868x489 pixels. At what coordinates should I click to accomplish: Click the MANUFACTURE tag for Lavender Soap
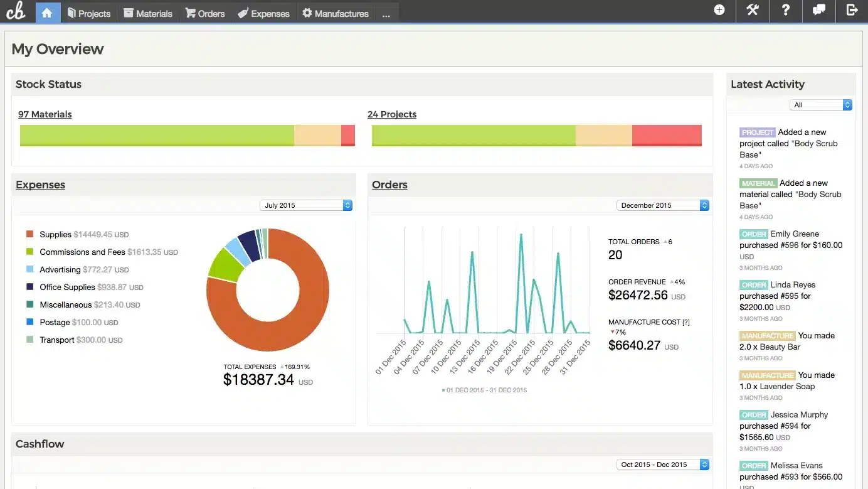[768, 375]
